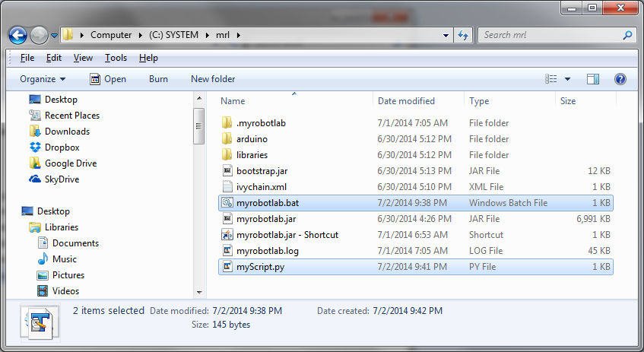Open Recent Places in the sidebar
The height and width of the screenshot is (352, 644).
(64, 116)
